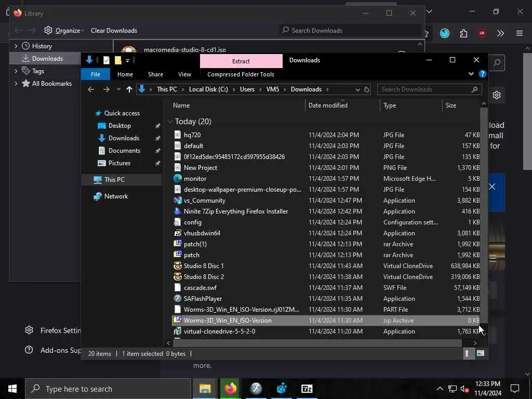Select the config settings file
Viewport: 532px width, 399px height.
326,222
